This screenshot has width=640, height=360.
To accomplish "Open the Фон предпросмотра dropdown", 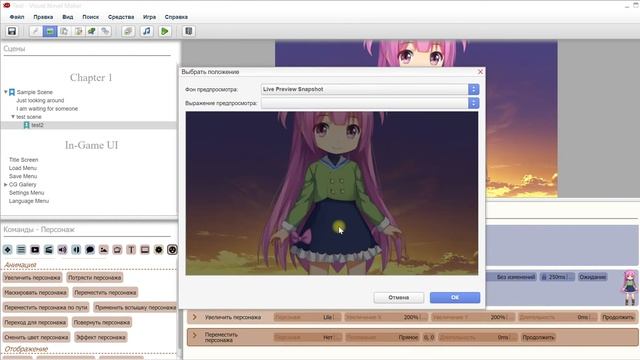I will pyautogui.click(x=370, y=89).
